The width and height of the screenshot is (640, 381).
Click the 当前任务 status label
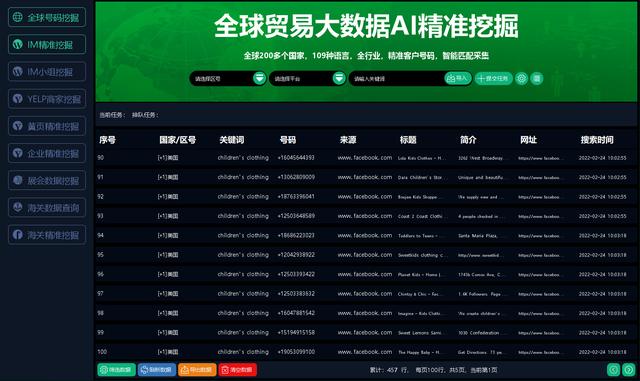(112, 115)
